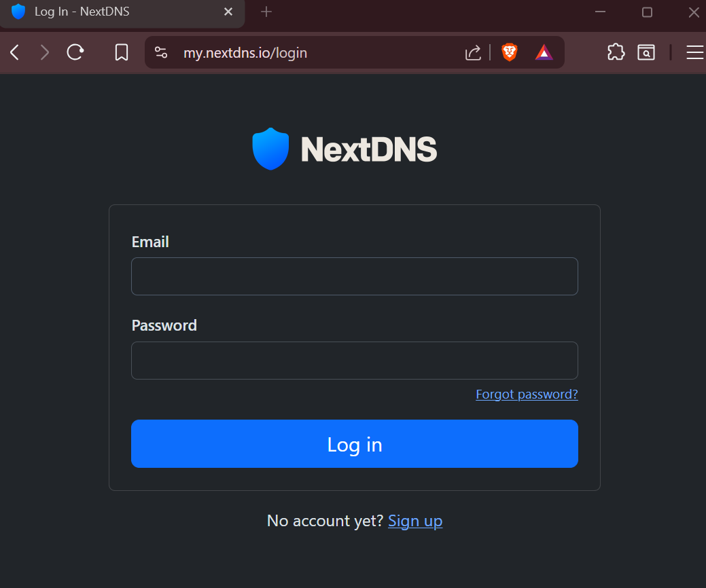
Task: Click the Brave Shields icon
Action: pyautogui.click(x=509, y=52)
